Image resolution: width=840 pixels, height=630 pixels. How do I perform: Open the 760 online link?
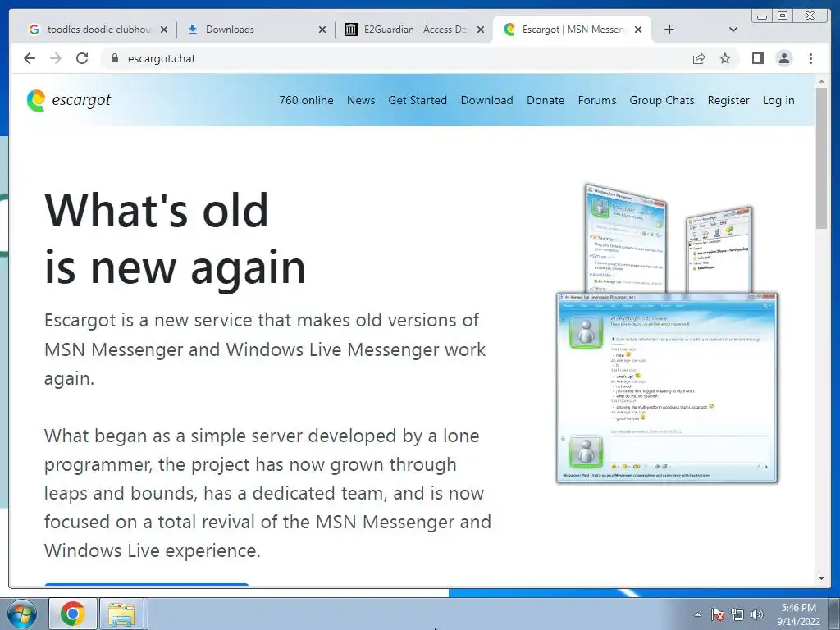[x=306, y=100]
